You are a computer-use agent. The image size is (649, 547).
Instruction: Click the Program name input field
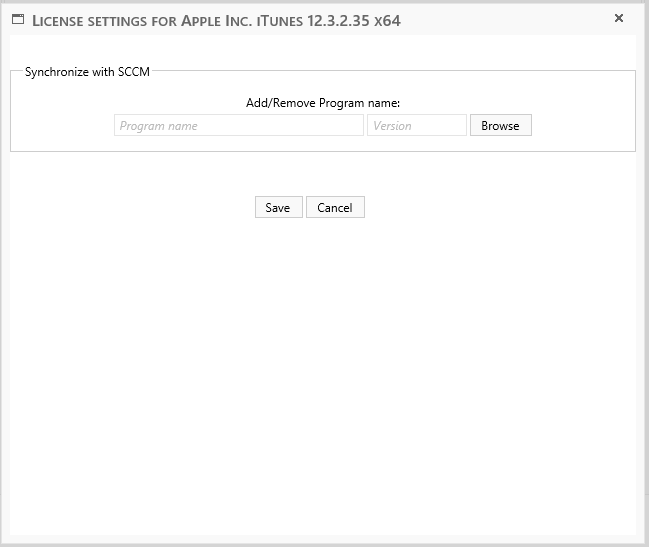238,126
